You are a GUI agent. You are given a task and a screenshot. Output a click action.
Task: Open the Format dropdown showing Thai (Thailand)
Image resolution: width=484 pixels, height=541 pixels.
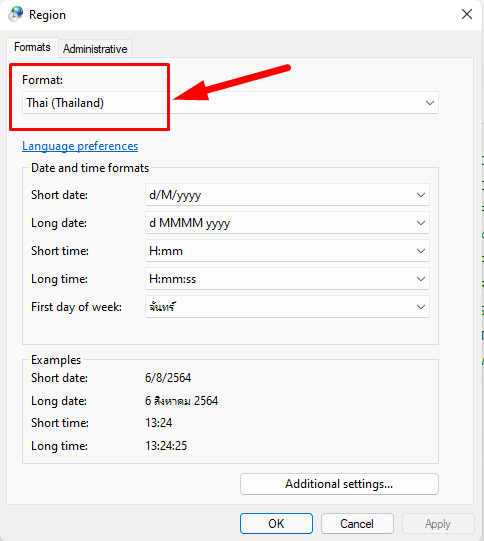tap(230, 102)
